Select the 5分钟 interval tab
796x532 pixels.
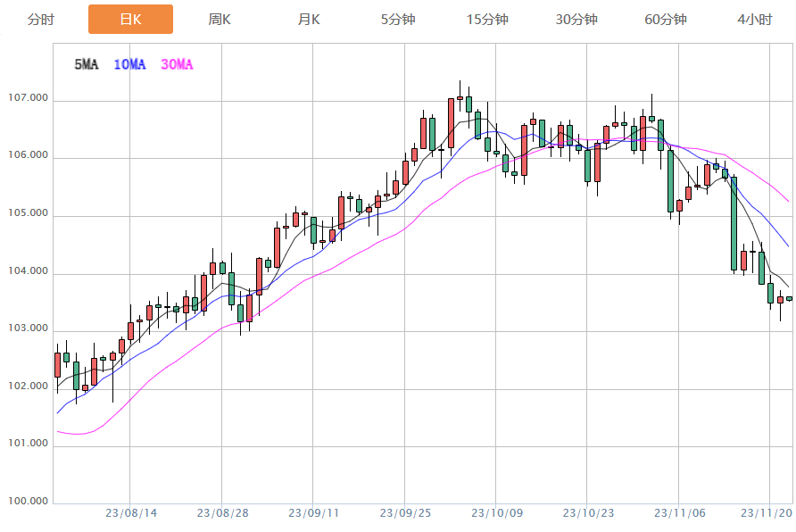[398, 20]
